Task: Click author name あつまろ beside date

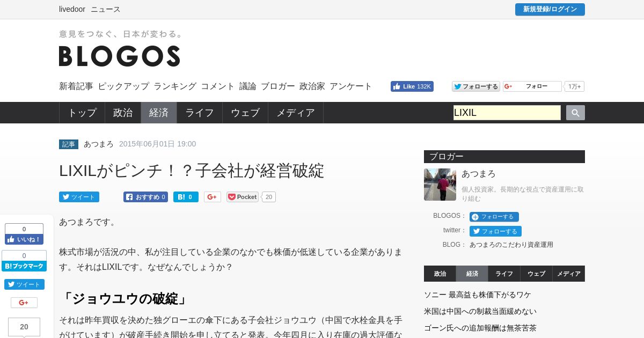Action: pos(99,144)
